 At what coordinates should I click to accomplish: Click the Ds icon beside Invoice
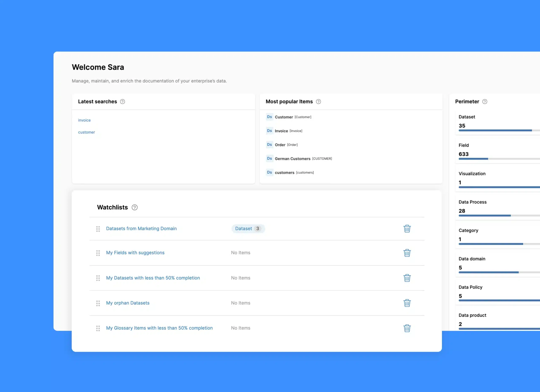[x=269, y=131]
